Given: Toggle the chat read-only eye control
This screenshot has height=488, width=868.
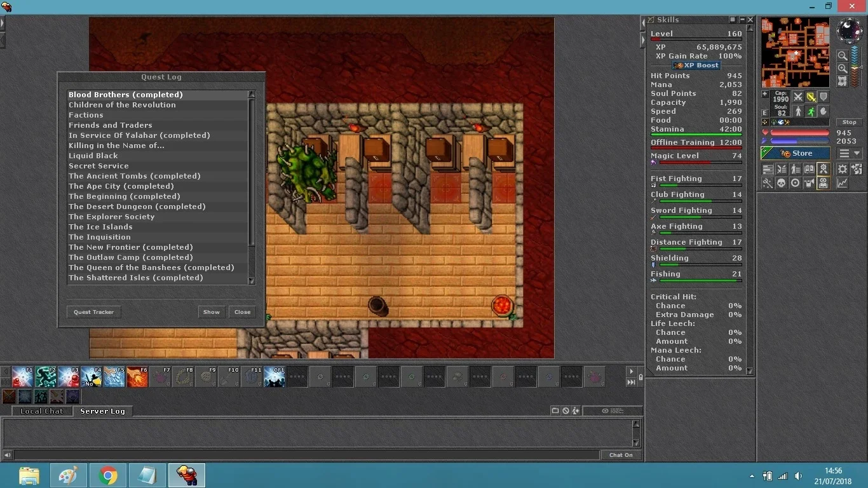Looking at the screenshot, I should coord(613,411).
